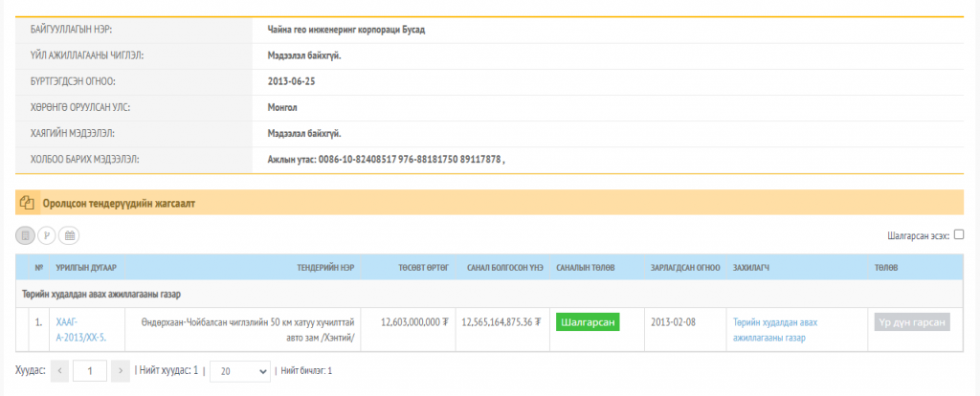Screen dimensions: 980x396
Task: Click budget value 12,603,000,000 ₮
Action: [x=415, y=323]
